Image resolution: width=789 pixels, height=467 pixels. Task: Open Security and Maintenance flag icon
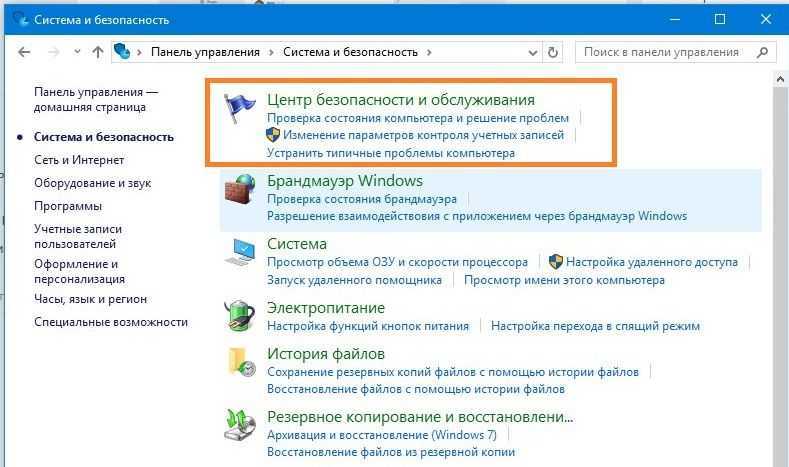(x=240, y=108)
